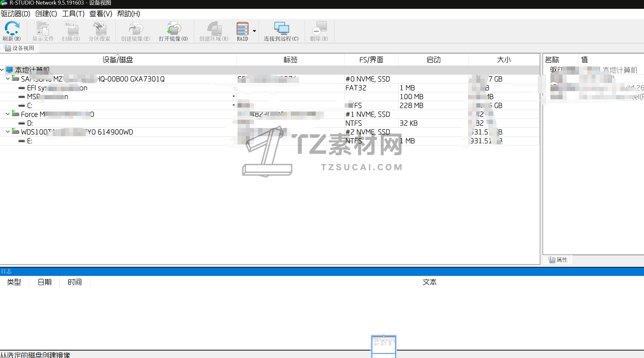This screenshot has height=358, width=644.
Task: Click the Open Image (打开镜像) icon
Action: pyautogui.click(x=173, y=28)
